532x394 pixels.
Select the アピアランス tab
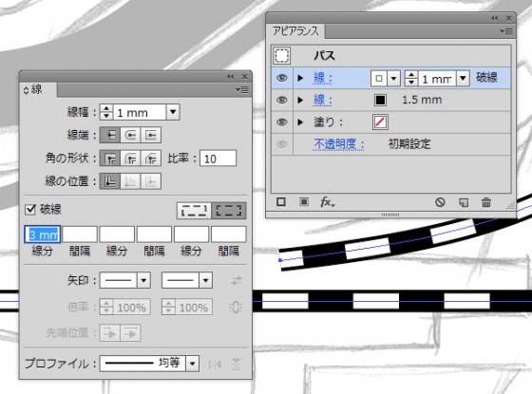pos(295,31)
